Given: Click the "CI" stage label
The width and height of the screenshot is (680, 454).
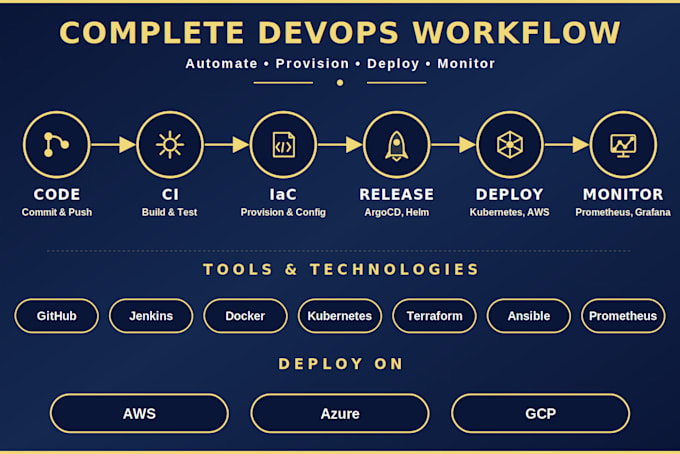Looking at the screenshot, I should click(x=170, y=194).
